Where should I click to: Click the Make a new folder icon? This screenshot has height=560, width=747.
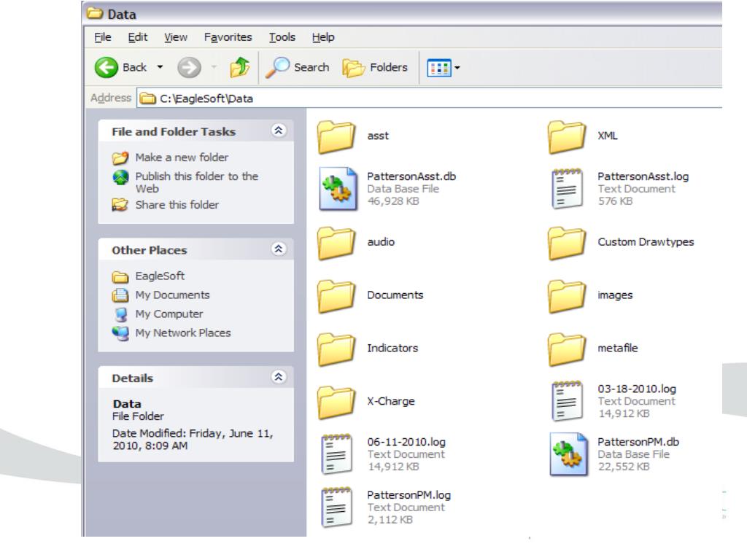(120, 157)
